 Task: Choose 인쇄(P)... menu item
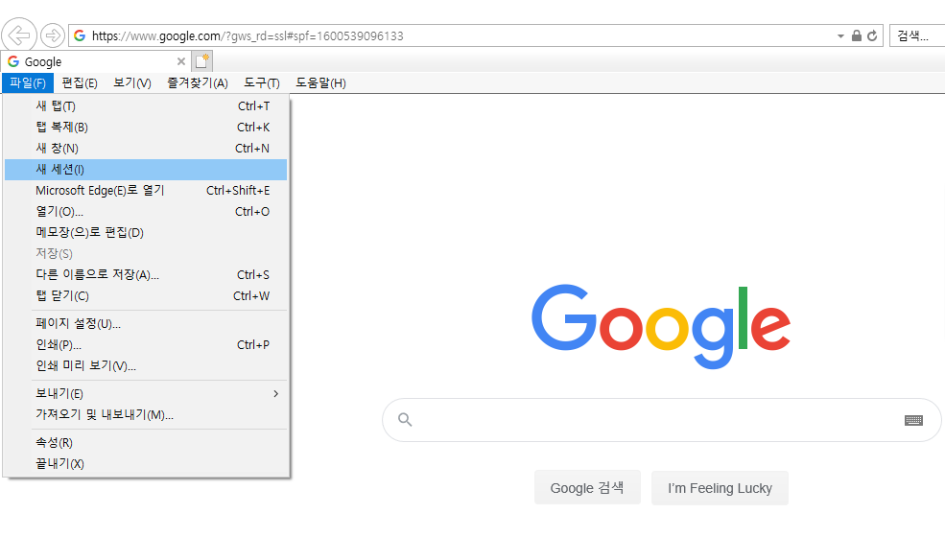point(146,344)
